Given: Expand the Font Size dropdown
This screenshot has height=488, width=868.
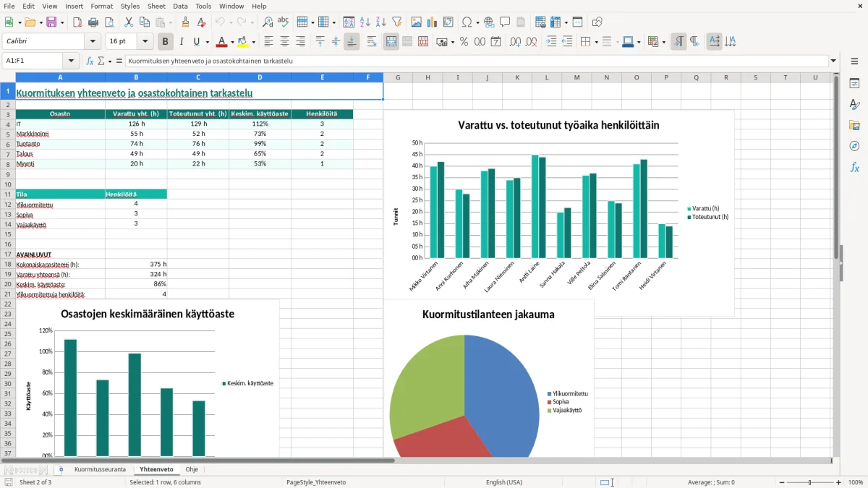Looking at the screenshot, I should coord(145,42).
